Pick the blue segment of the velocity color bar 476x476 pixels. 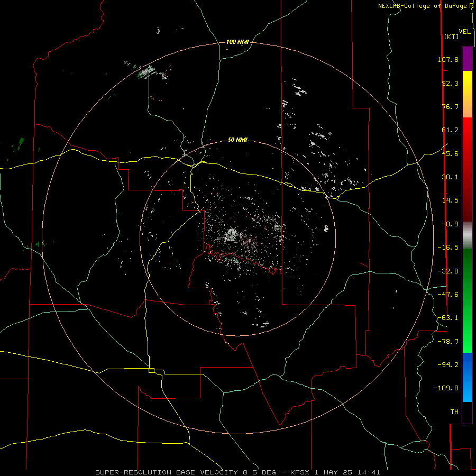(x=467, y=377)
